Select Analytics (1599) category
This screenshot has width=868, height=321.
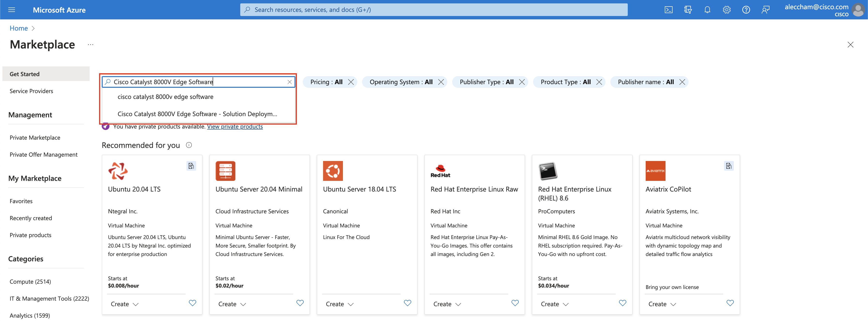coord(30,315)
